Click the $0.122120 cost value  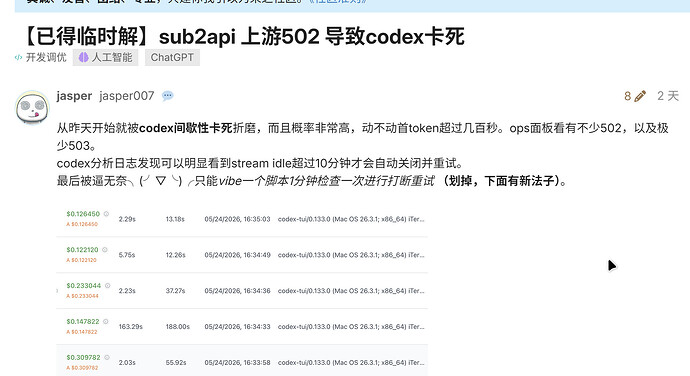tap(82, 250)
